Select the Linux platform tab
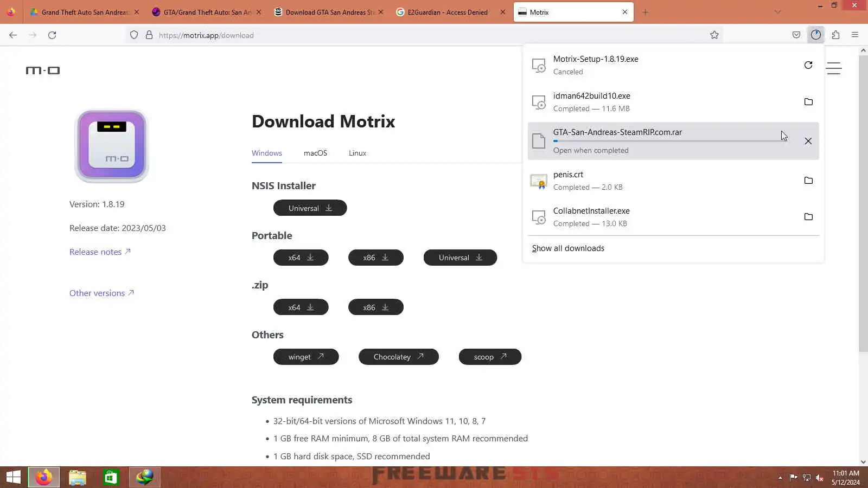 click(357, 153)
